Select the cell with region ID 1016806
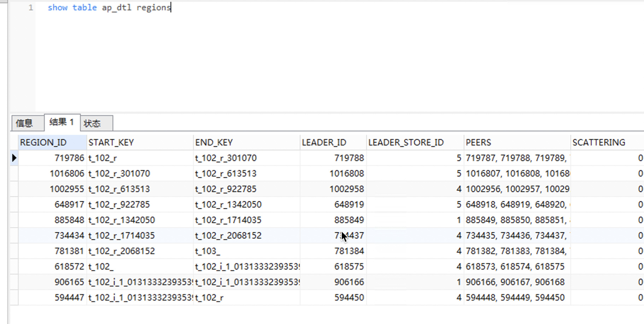This screenshot has height=324, width=644. coord(67,174)
